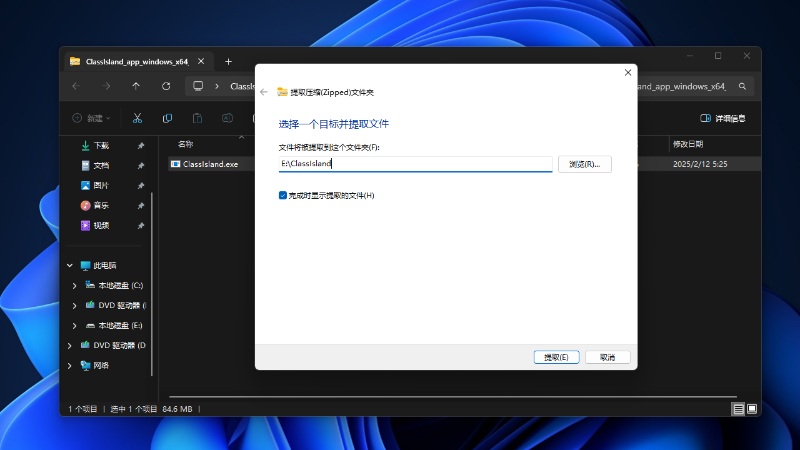Toggle 完成时显示提取的文件 checkbox
Image resolution: width=800 pixels, height=450 pixels.
pyautogui.click(x=283, y=195)
